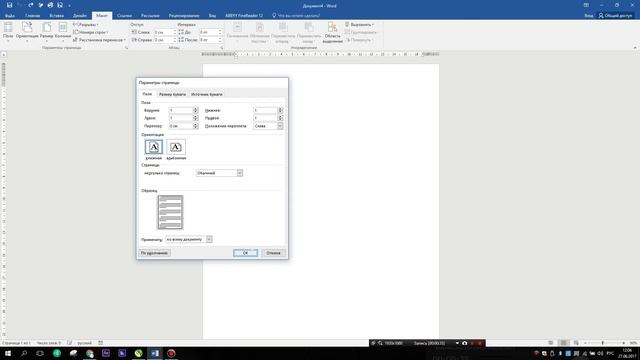This screenshot has width=640, height=360.
Task: Click the Переплет gutter stepper
Action: (196, 126)
